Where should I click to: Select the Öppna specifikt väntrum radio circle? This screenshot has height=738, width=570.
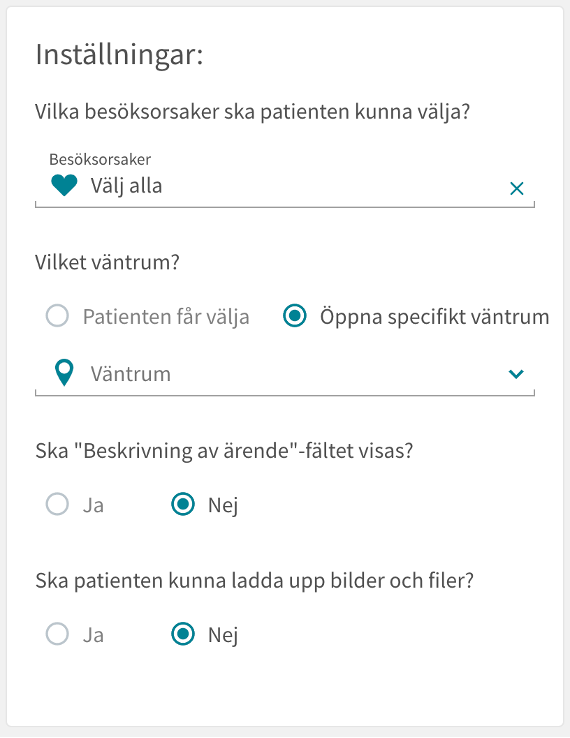point(295,316)
